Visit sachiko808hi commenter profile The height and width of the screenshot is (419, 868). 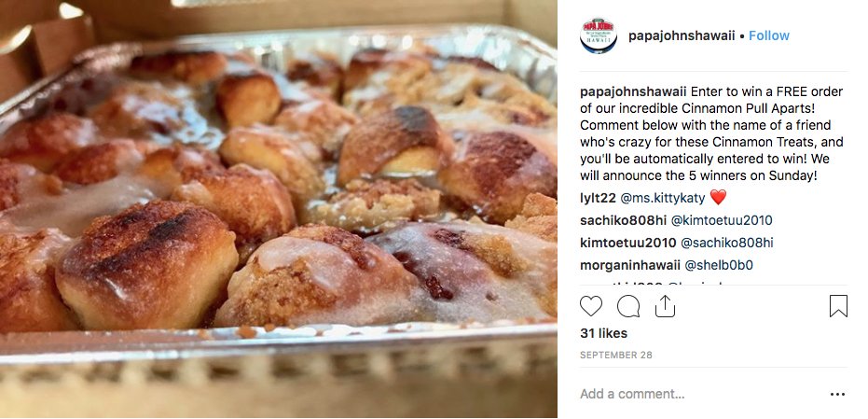pos(624,220)
